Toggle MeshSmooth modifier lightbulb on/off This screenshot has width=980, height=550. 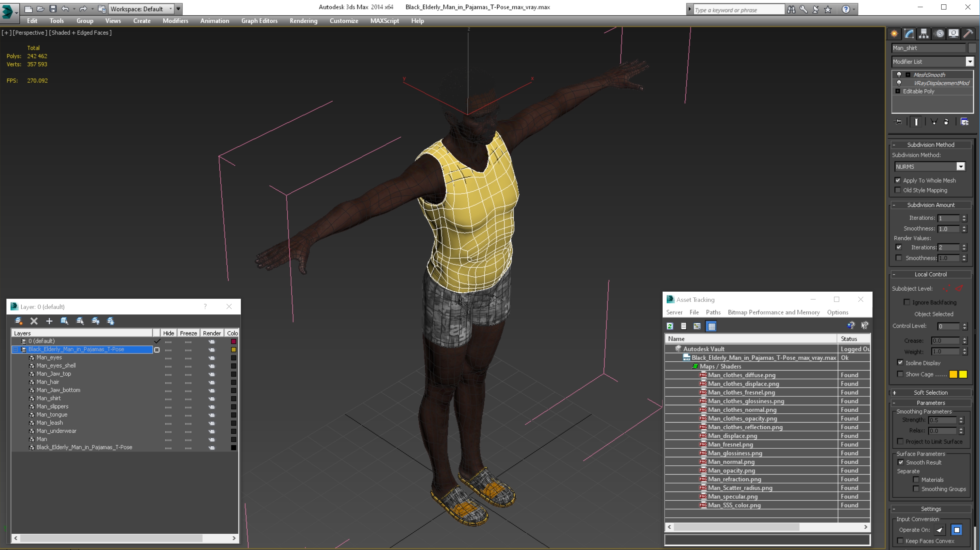point(899,74)
